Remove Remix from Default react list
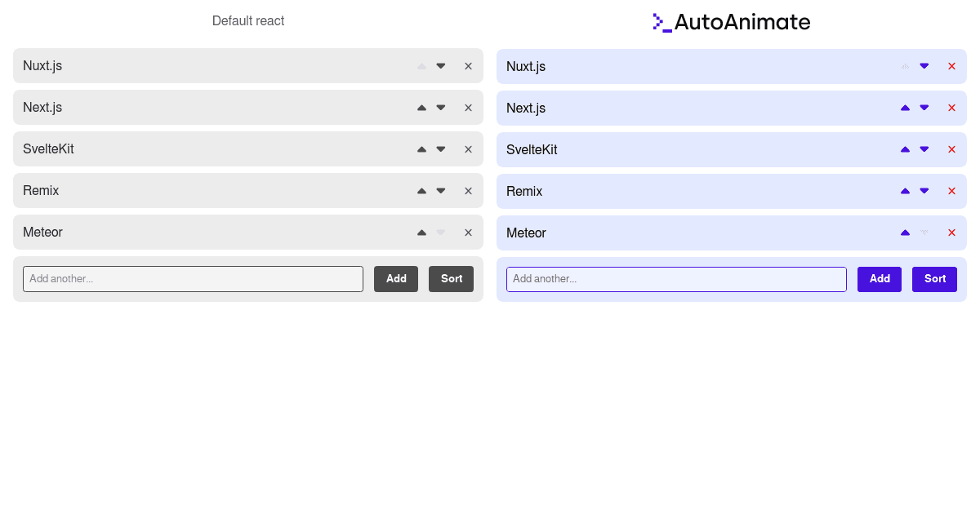 tap(468, 191)
